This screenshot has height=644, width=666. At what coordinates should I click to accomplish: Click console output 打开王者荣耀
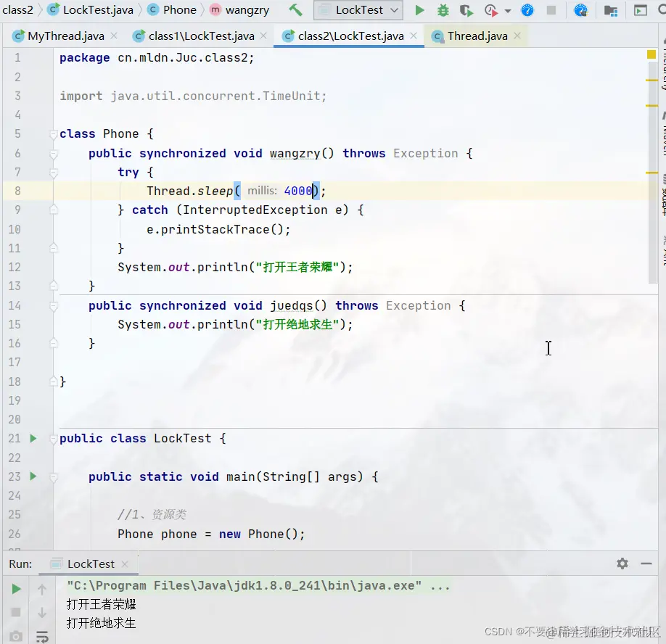point(101,605)
